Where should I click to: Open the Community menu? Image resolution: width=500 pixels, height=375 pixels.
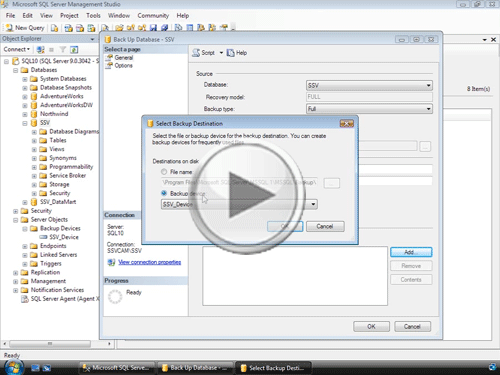(x=153, y=16)
